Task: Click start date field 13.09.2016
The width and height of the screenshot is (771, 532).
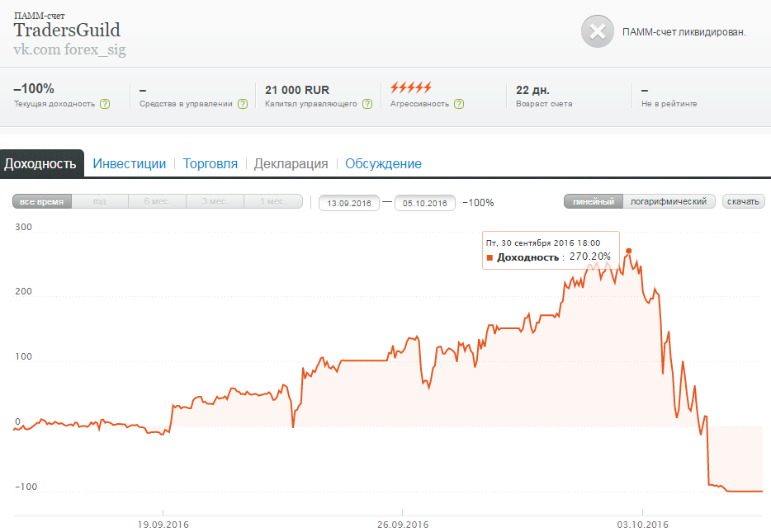Action: coord(349,203)
